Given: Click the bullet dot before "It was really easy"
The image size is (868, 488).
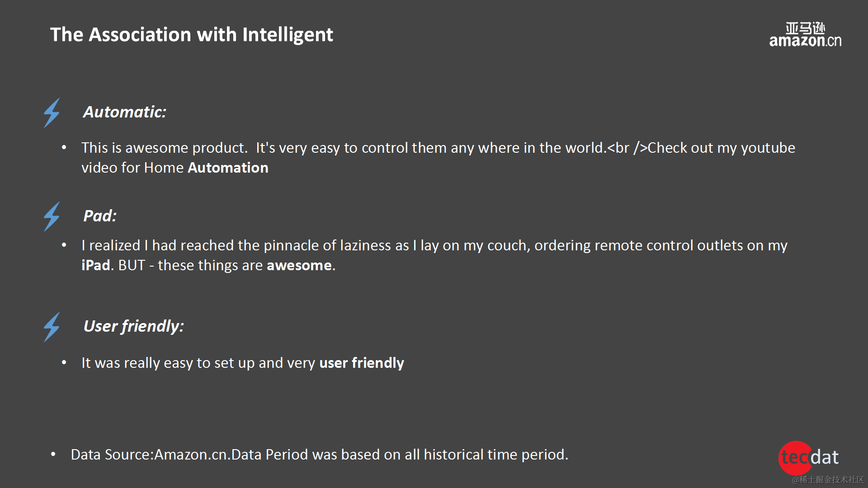Looking at the screenshot, I should [64, 362].
